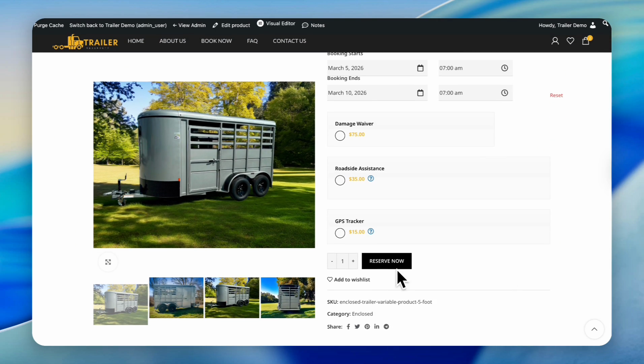This screenshot has width=644, height=364.
Task: Increase quantity with the plus button
Action: (x=353, y=261)
